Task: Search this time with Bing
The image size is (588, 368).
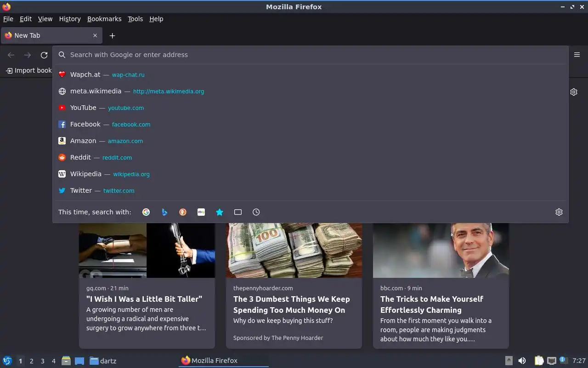Action: (164, 212)
